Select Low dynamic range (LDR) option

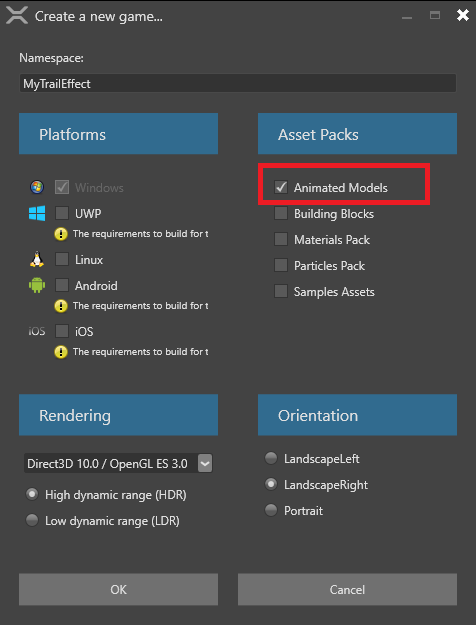click(x=32, y=520)
